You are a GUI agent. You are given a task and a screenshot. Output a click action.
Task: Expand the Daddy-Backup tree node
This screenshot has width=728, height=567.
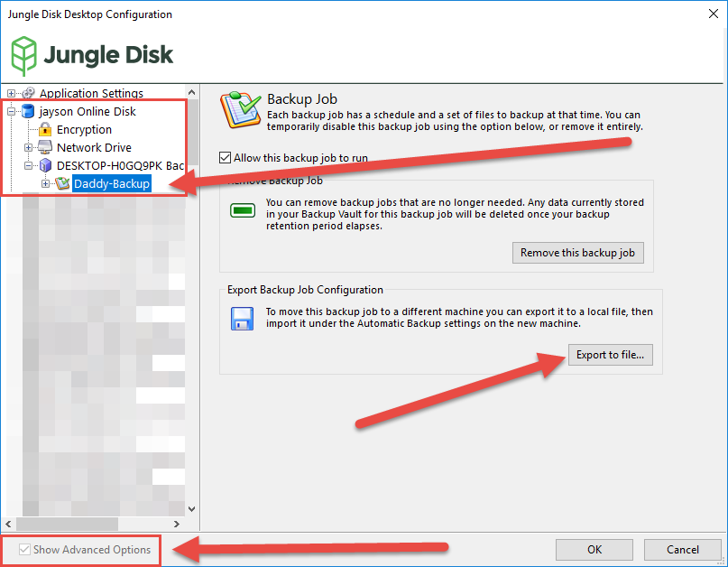pos(45,183)
